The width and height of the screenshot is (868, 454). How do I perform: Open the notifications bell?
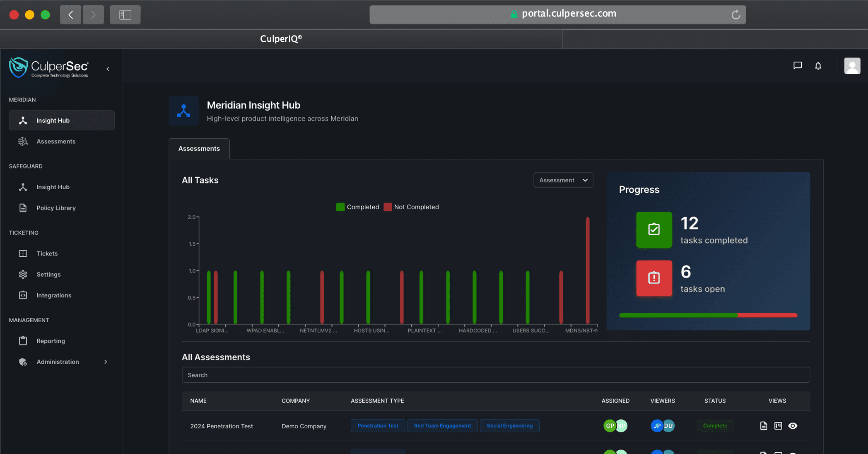pos(818,65)
